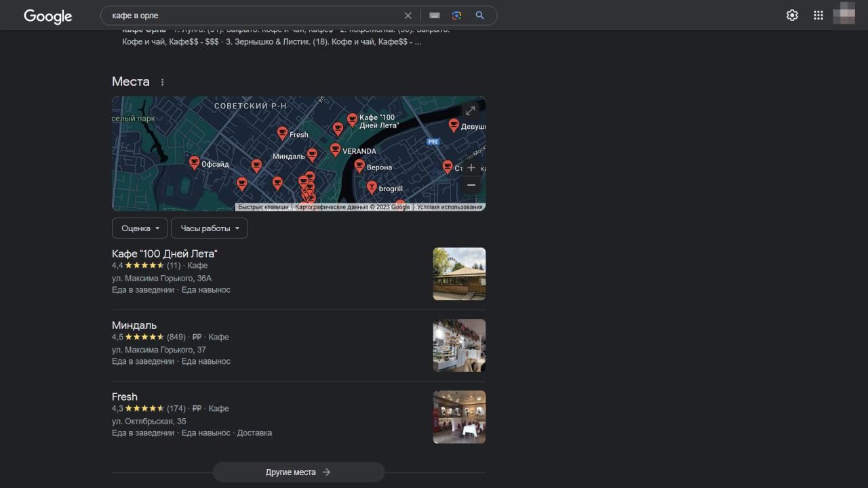Expand the Оценка filter dropdown

coord(140,228)
